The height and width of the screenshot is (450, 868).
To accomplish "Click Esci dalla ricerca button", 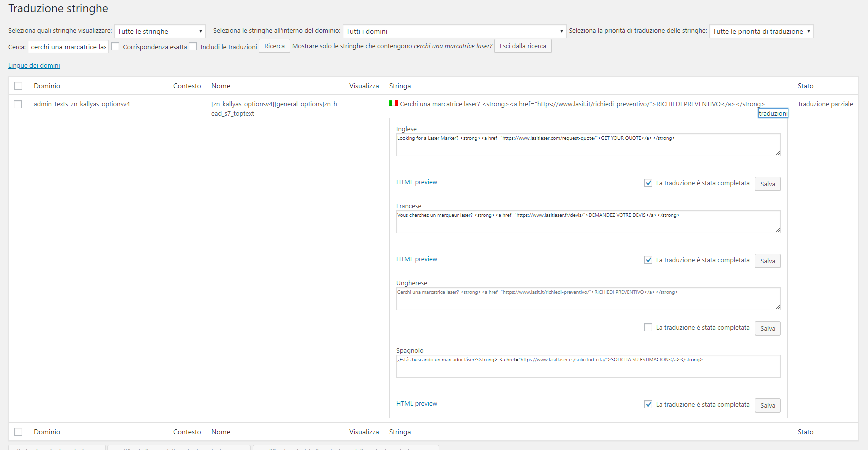I will coord(523,46).
